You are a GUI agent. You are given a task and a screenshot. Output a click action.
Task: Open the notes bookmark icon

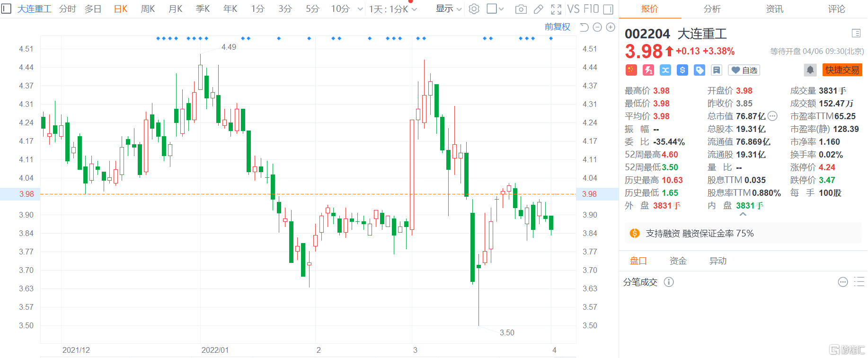click(x=717, y=70)
